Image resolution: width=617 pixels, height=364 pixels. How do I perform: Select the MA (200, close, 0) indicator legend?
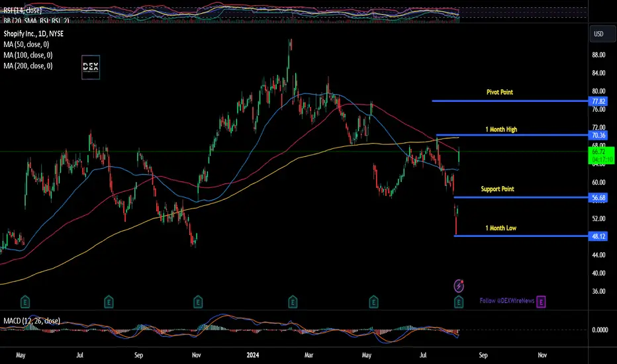28,66
